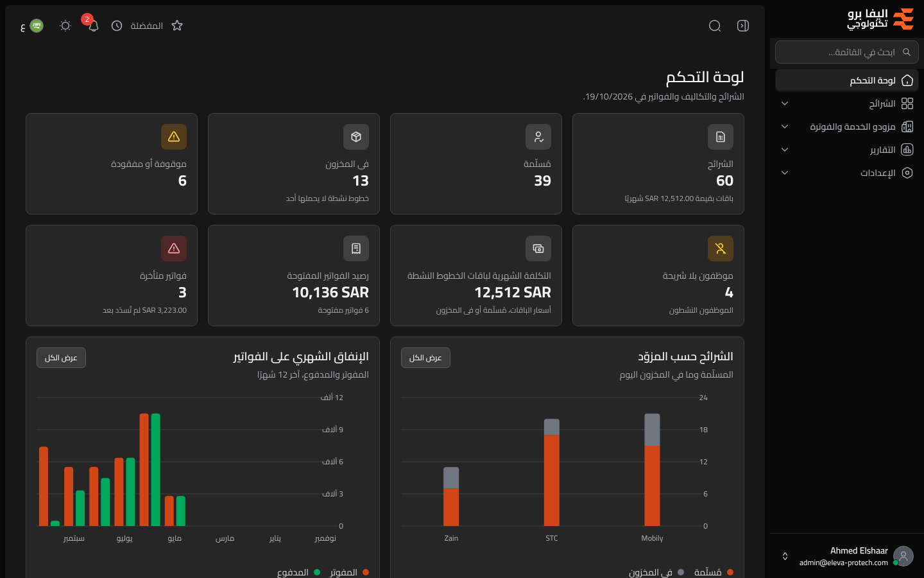This screenshot has width=924, height=578.
Task: Expand the الشرائح sidebar section chevron
Action: pos(785,103)
